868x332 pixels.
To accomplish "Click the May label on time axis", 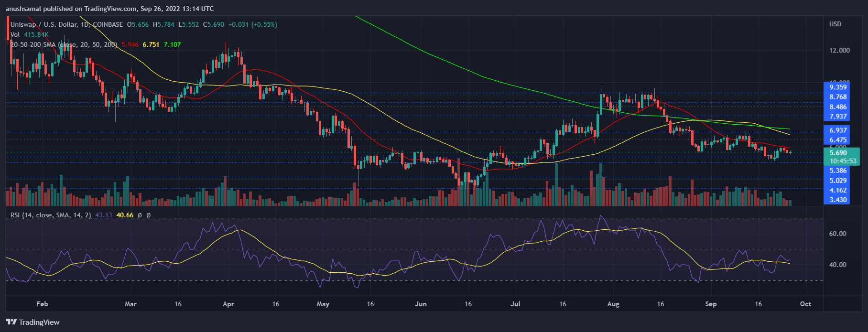I will point(323,304).
